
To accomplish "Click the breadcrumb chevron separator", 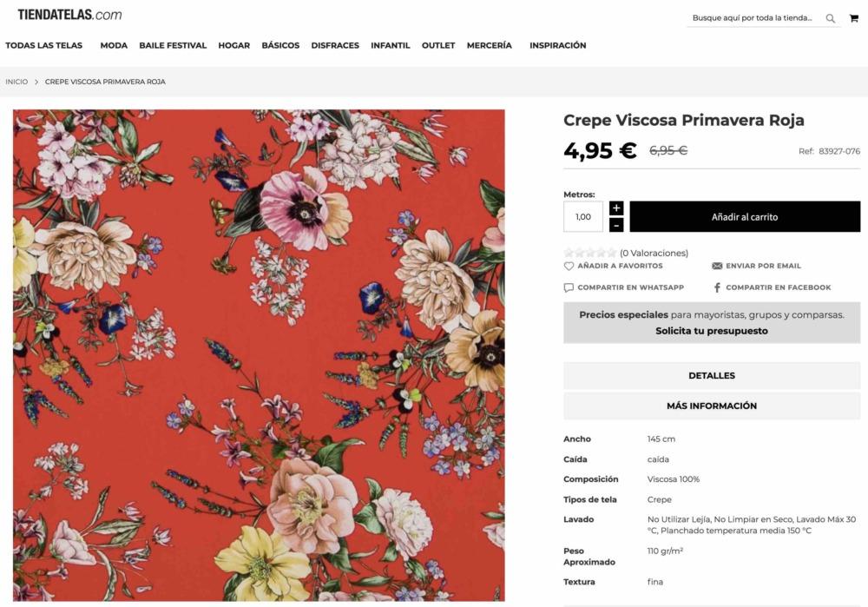I will tap(36, 82).
